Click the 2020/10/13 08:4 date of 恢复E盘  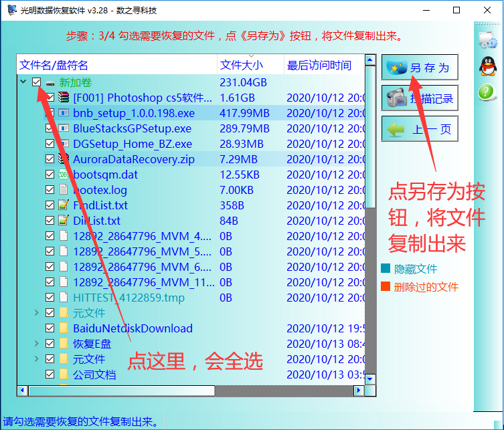pyautogui.click(x=325, y=344)
